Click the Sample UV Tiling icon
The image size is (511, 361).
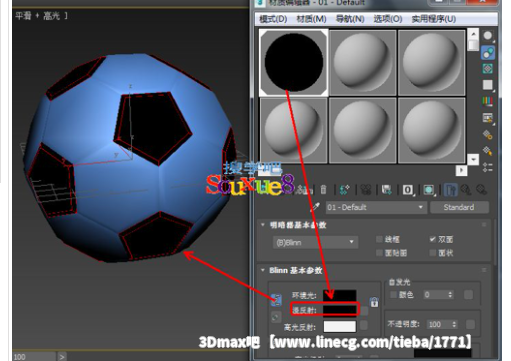[x=488, y=85]
